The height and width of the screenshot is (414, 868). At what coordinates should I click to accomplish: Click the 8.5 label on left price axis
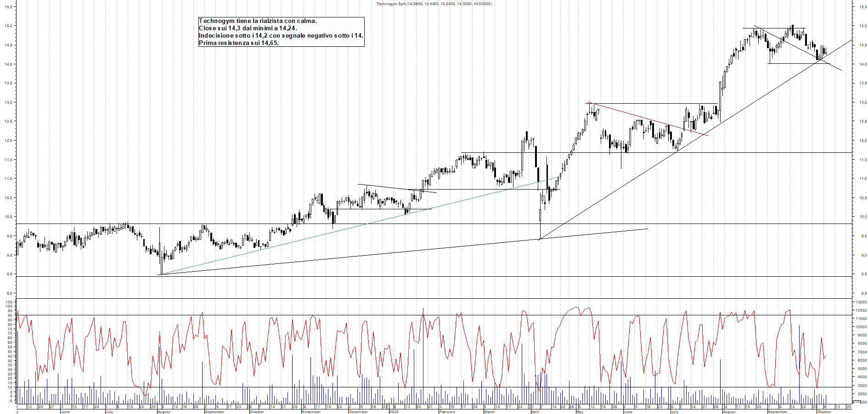click(x=9, y=274)
